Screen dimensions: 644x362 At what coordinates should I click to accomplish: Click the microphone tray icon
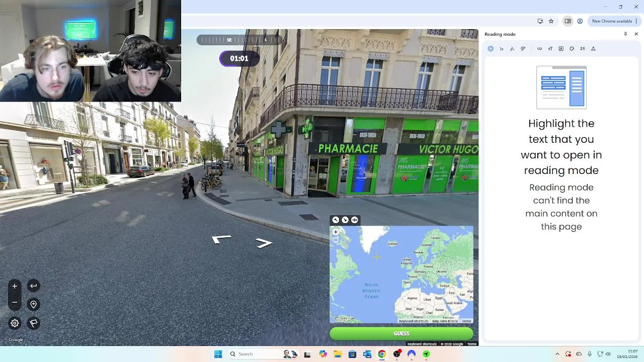click(x=590, y=354)
